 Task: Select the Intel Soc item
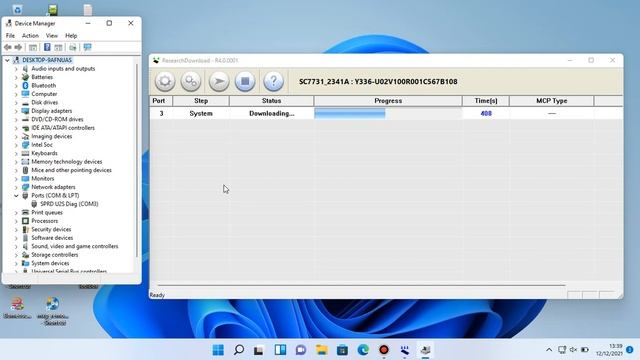42,145
